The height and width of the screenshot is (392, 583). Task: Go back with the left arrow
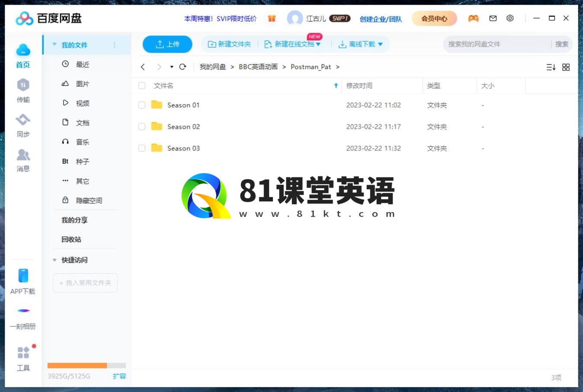[143, 67]
